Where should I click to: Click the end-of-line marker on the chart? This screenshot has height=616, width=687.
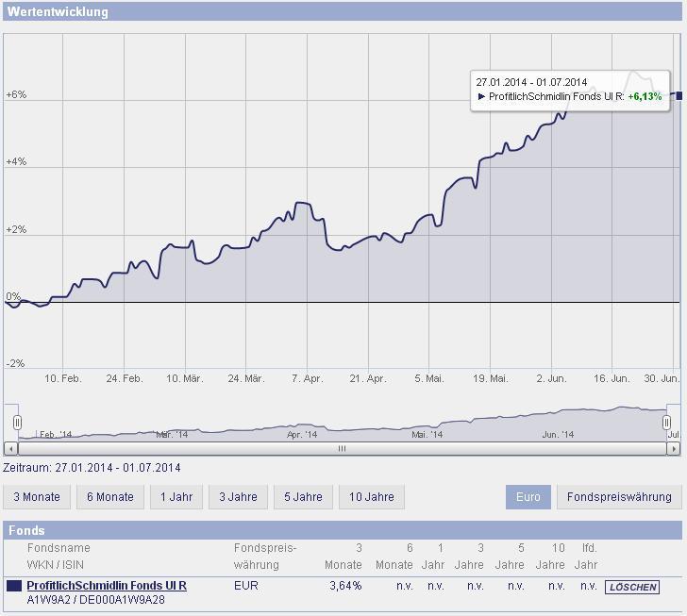679,95
